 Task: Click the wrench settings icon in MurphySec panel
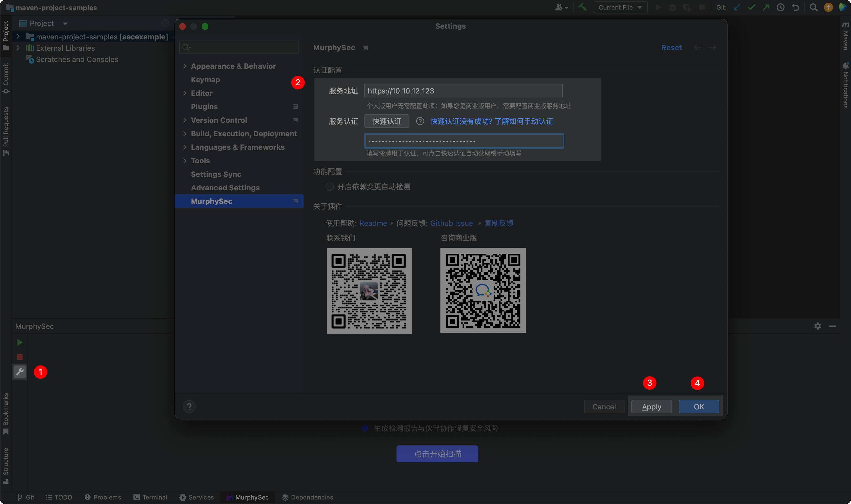[x=20, y=372]
